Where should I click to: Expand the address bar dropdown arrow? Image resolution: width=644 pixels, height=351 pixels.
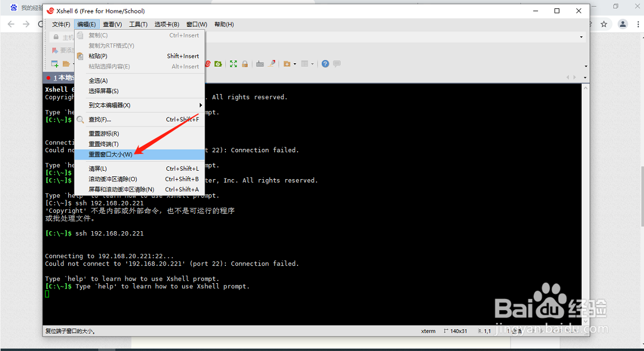[x=581, y=38]
